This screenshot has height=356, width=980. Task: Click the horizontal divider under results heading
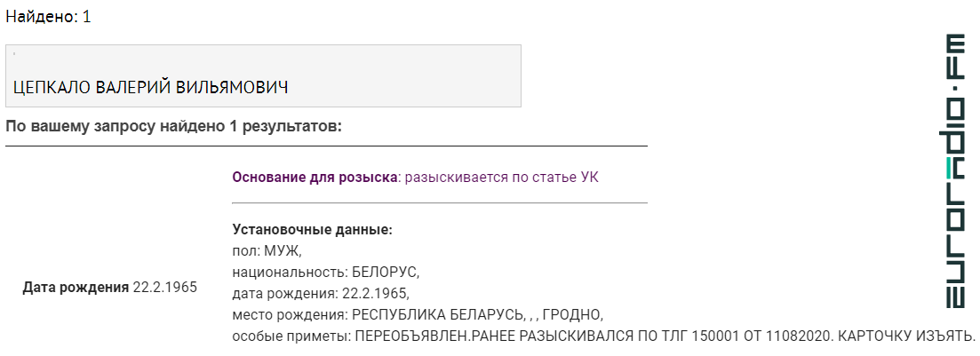tap(326, 146)
